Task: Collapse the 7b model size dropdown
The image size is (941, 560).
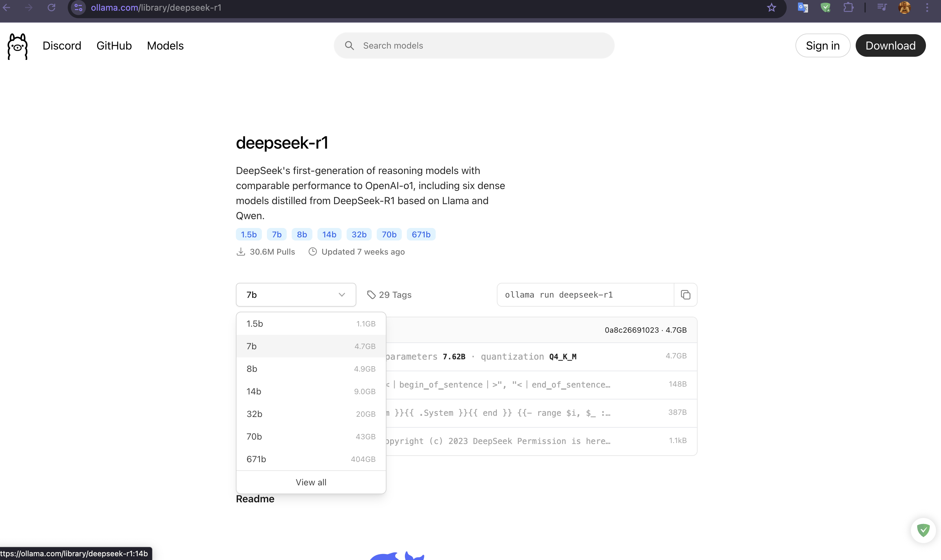Action: (x=295, y=295)
